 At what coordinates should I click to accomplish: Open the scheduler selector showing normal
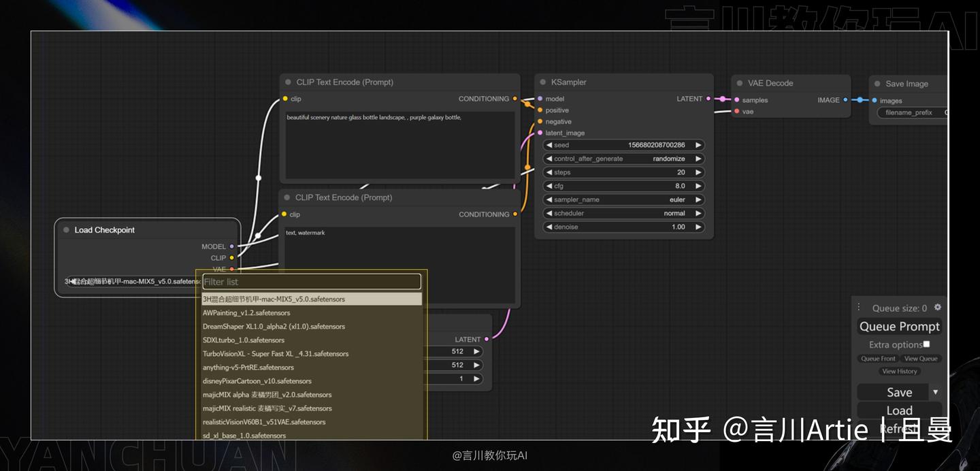pos(623,213)
